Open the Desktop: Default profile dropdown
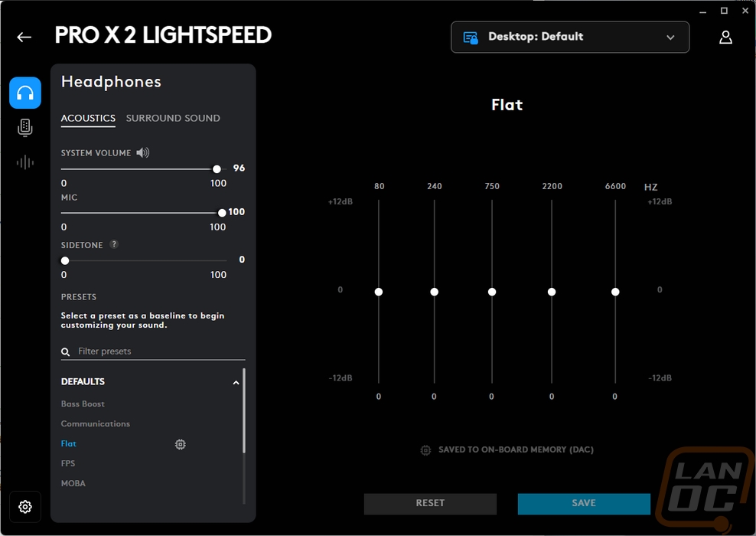Image resolution: width=756 pixels, height=536 pixels. (570, 38)
